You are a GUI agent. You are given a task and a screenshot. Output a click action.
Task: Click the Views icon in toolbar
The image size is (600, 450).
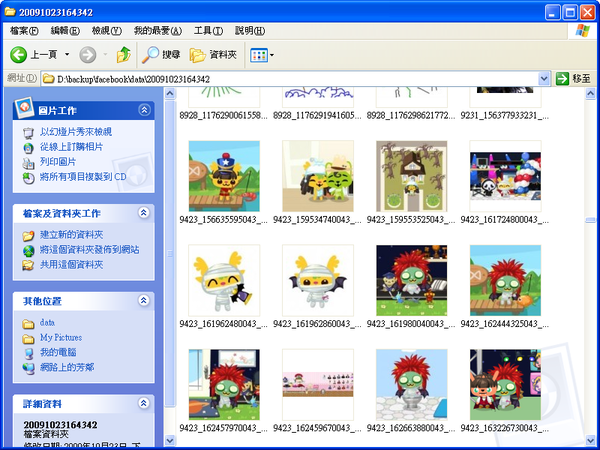pos(259,55)
